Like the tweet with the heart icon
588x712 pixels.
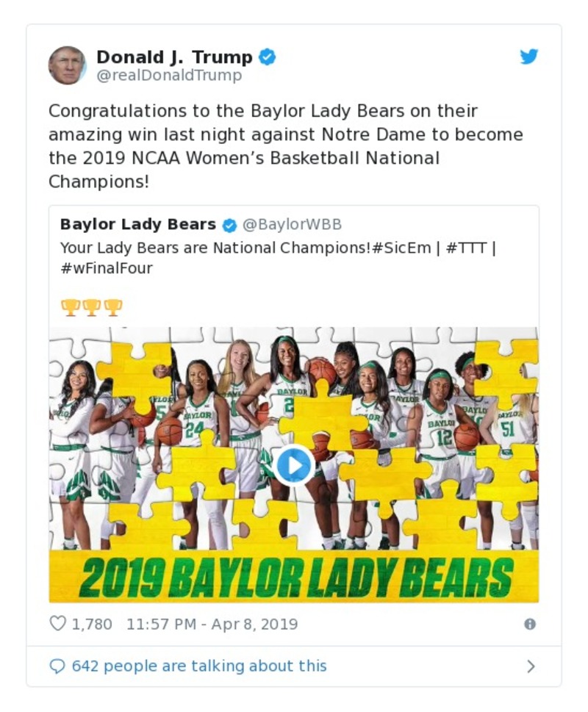tap(57, 625)
